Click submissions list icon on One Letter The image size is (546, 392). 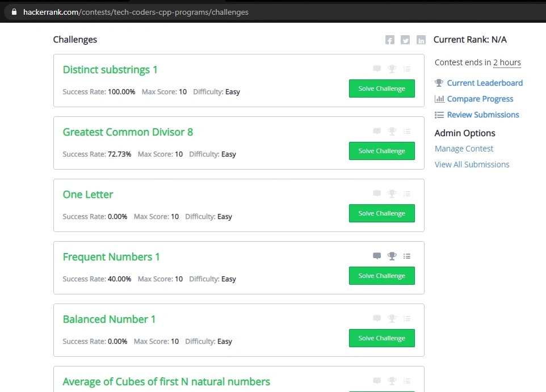[x=407, y=193]
